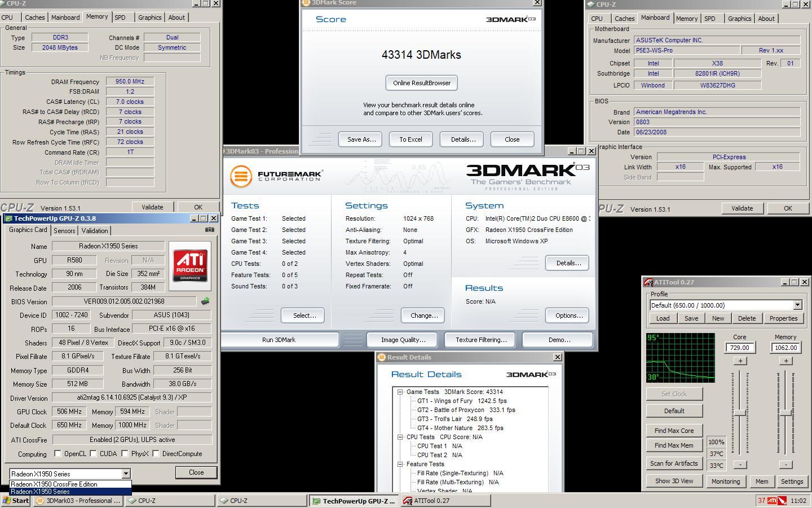The width and height of the screenshot is (812, 508).
Task: Toggle the DirectCompute checkbox
Action: (156, 454)
